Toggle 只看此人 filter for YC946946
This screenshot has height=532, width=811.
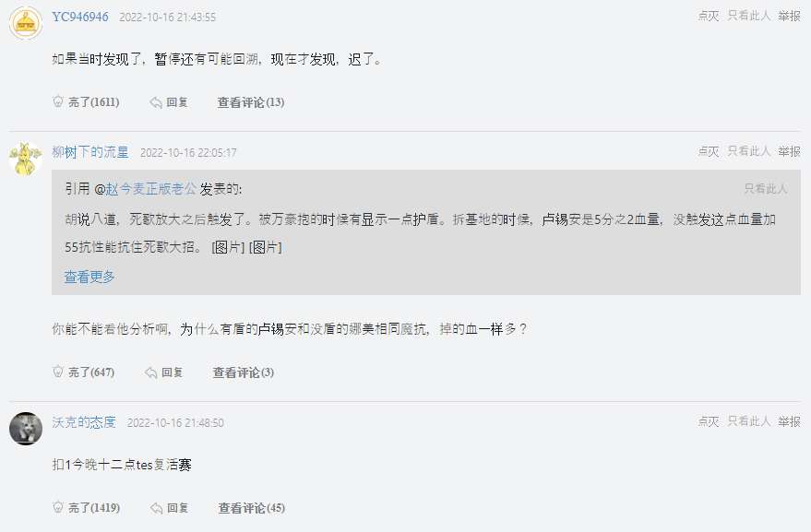pos(749,16)
